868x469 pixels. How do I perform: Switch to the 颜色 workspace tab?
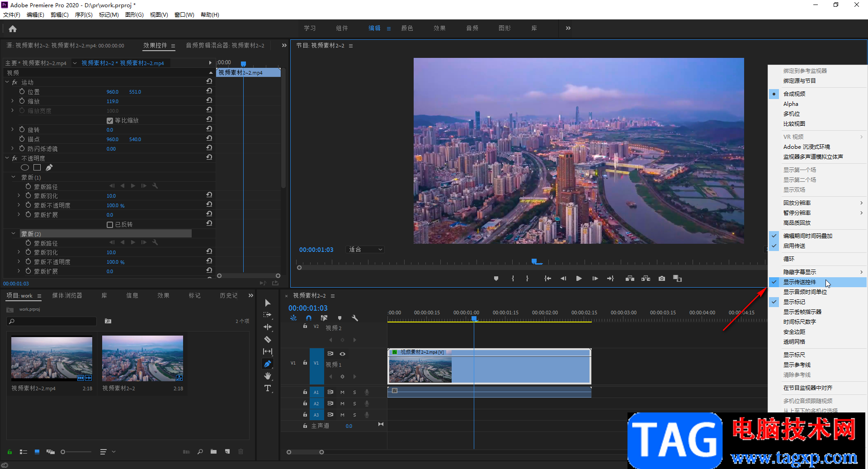(407, 28)
